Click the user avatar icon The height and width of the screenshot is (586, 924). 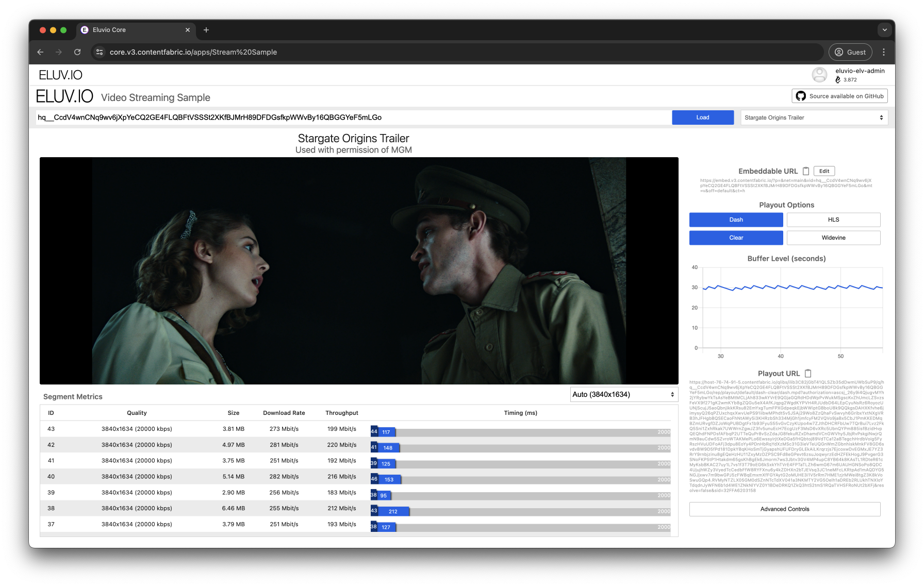click(x=819, y=75)
